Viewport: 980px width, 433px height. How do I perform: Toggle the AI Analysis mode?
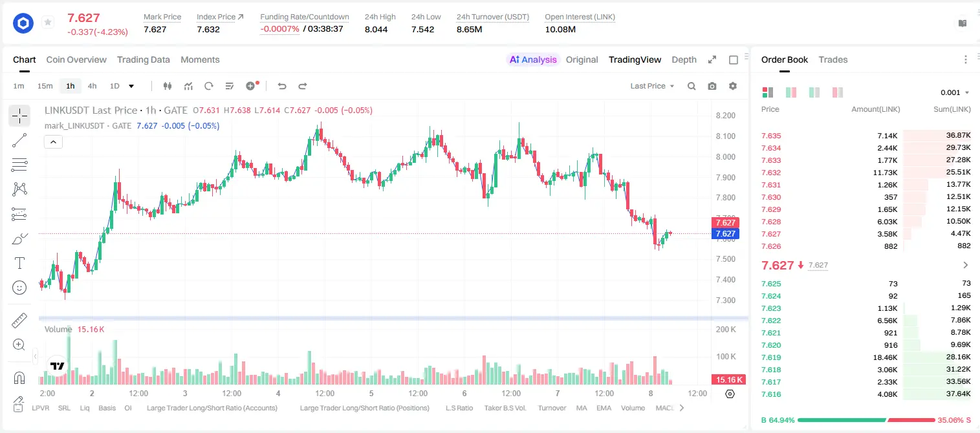[533, 59]
